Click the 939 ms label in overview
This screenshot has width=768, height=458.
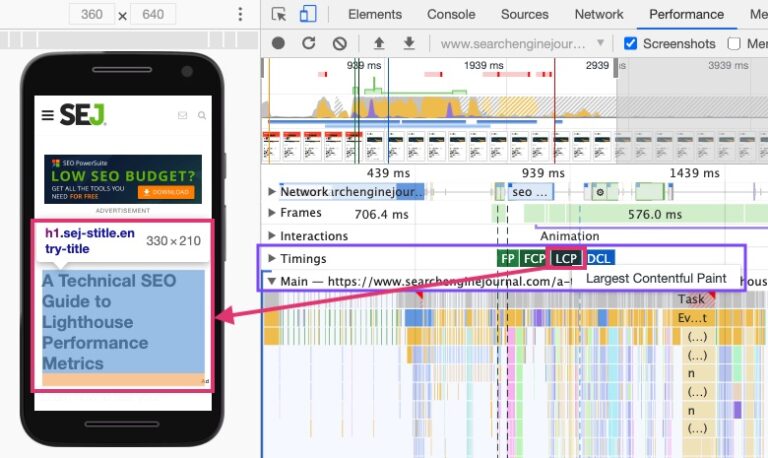pos(364,65)
